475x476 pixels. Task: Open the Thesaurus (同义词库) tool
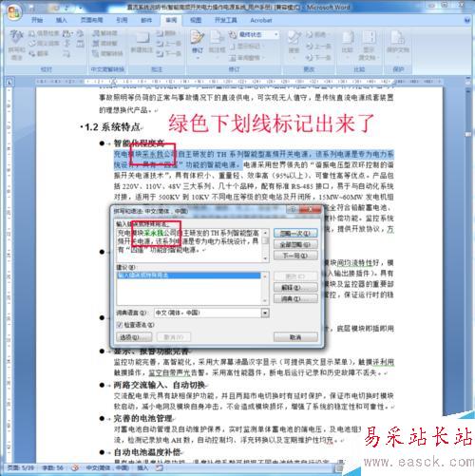44,44
